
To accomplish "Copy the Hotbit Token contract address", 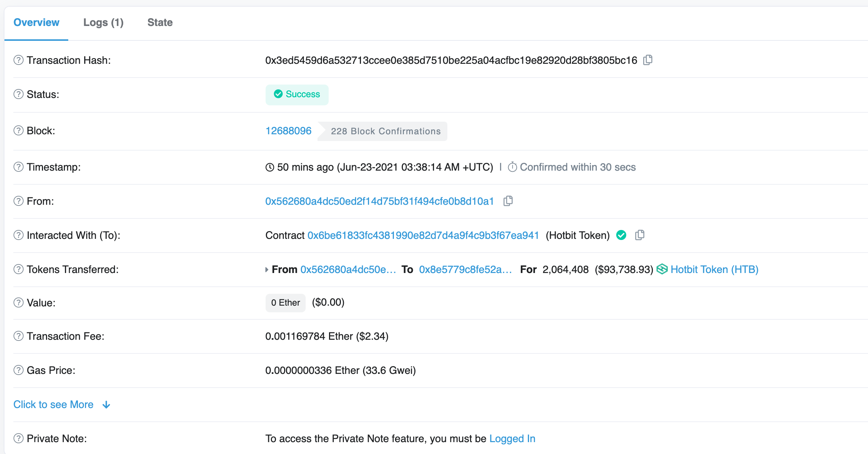I will (640, 235).
